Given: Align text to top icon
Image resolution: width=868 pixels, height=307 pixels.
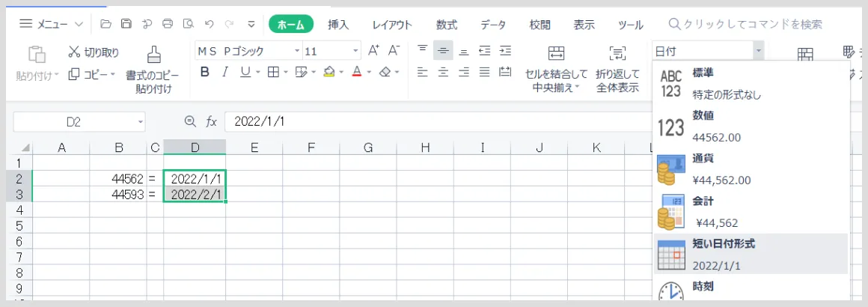Looking at the screenshot, I should coord(422,50).
